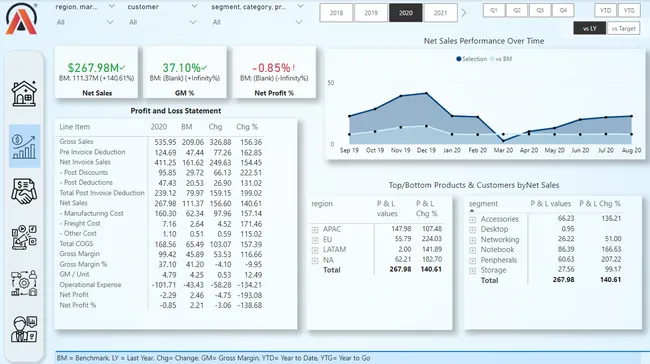The image size is (650, 364).
Task: Click the sort arrow above segment column
Action: (472, 211)
